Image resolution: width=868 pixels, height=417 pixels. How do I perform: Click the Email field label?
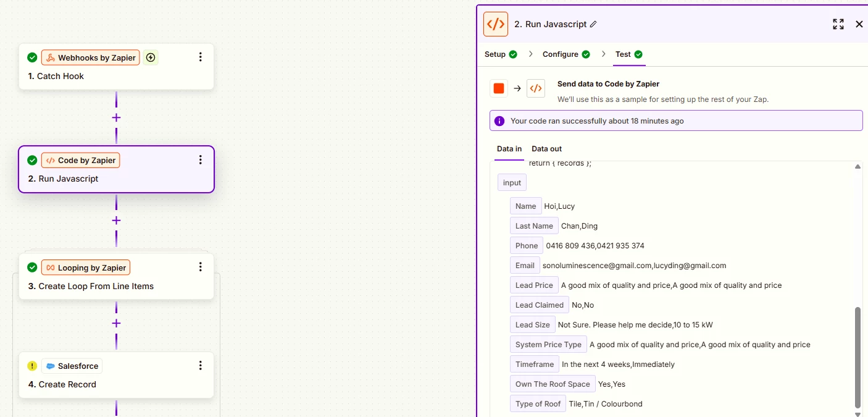pos(525,265)
